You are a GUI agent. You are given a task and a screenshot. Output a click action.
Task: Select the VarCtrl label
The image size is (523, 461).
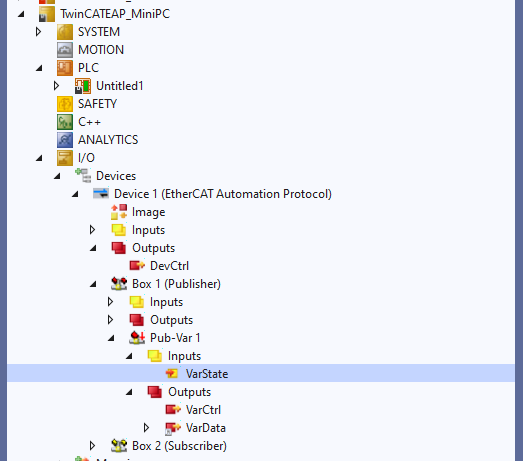[x=203, y=410]
